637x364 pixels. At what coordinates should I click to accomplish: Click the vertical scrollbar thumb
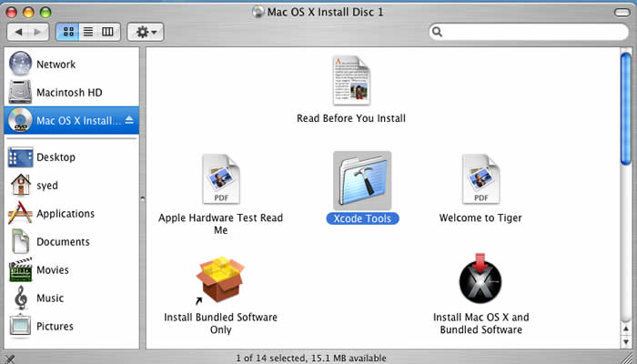click(626, 109)
